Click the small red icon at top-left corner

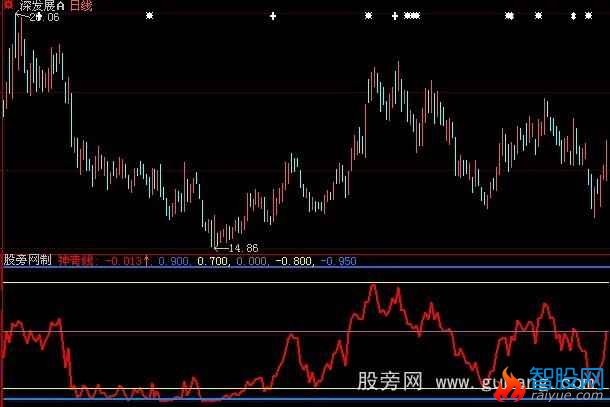click(4, 4)
